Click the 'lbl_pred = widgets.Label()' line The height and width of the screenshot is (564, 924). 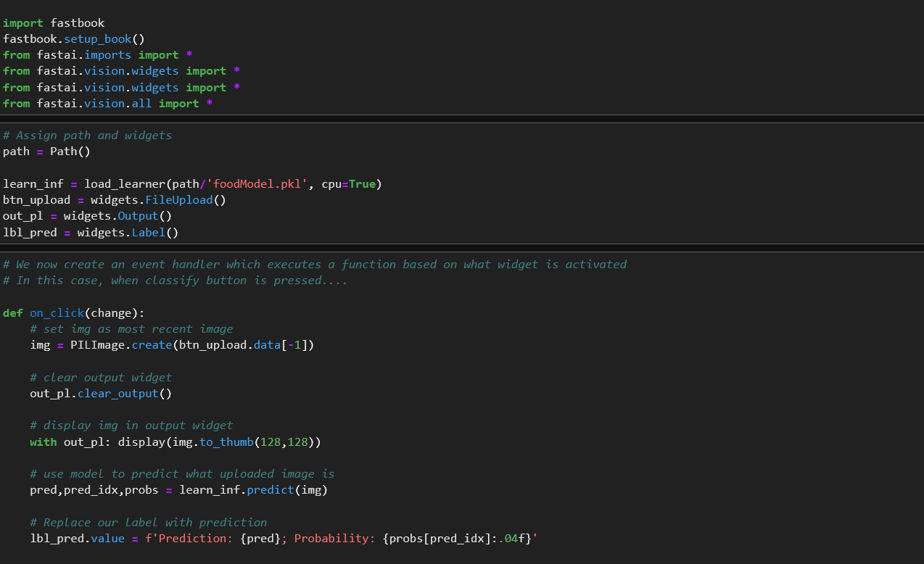click(x=91, y=233)
